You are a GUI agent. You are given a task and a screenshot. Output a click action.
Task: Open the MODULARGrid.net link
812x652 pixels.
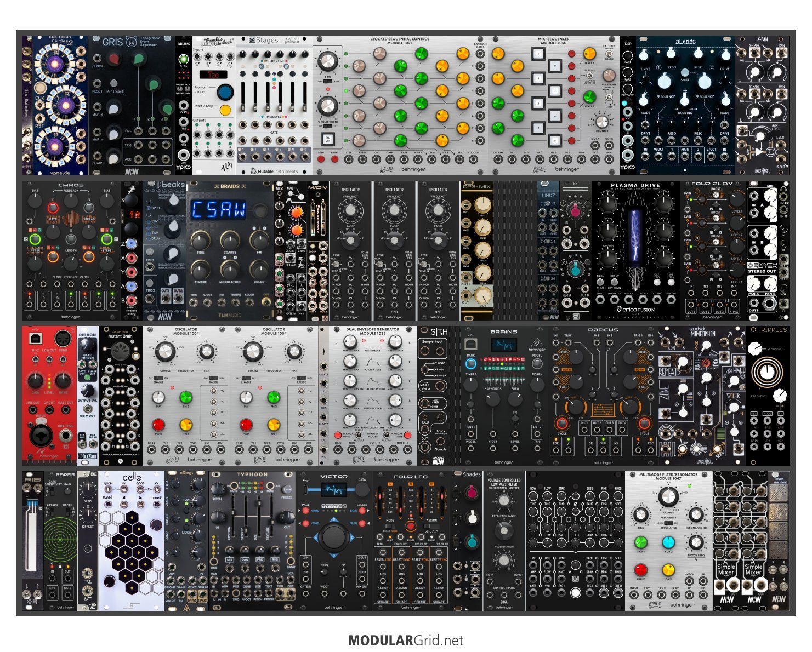tap(406, 640)
